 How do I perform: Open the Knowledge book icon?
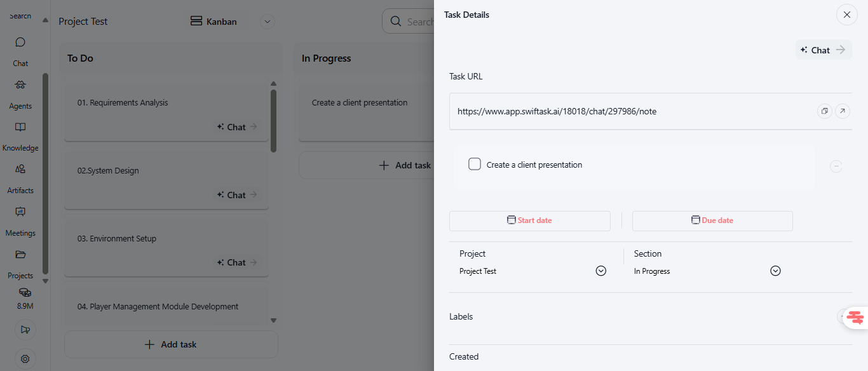[x=20, y=127]
